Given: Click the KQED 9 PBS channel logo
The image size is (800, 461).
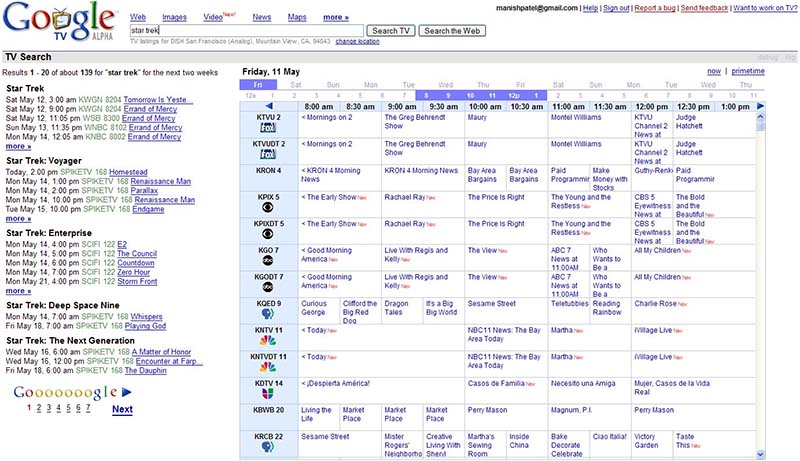Looking at the screenshot, I should [267, 314].
